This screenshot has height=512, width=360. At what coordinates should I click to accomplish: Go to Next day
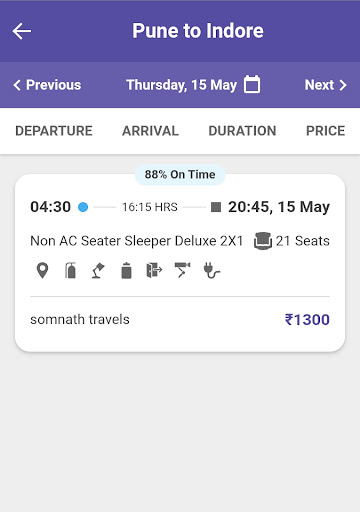[326, 85]
